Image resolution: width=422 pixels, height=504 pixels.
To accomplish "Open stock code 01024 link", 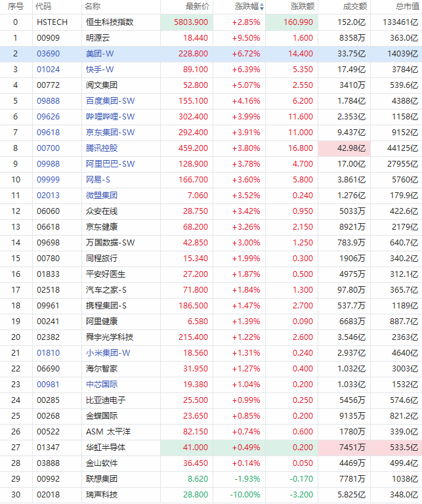I will (x=48, y=70).
